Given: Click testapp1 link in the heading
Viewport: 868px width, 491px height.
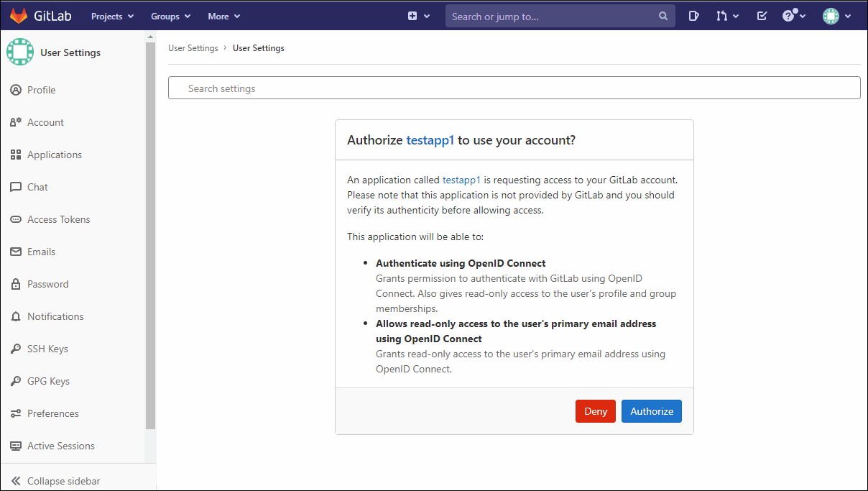Looking at the screenshot, I should (430, 140).
